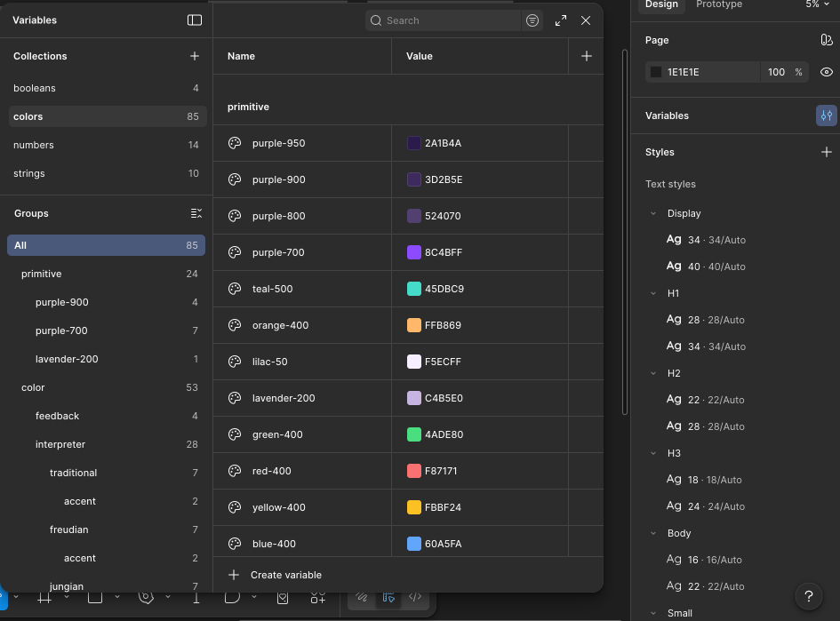Open the page background color swatch 1E1E1E

[x=656, y=72]
